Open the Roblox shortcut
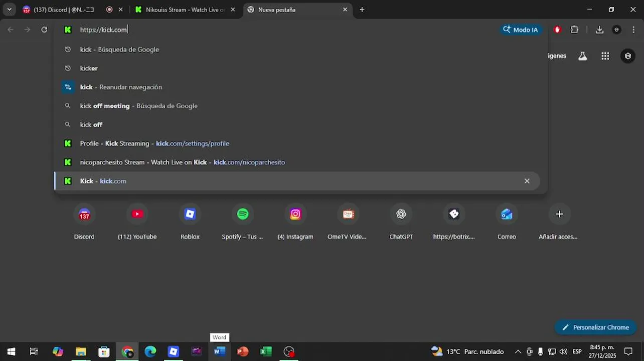The height and width of the screenshot is (361, 644). pos(190,222)
